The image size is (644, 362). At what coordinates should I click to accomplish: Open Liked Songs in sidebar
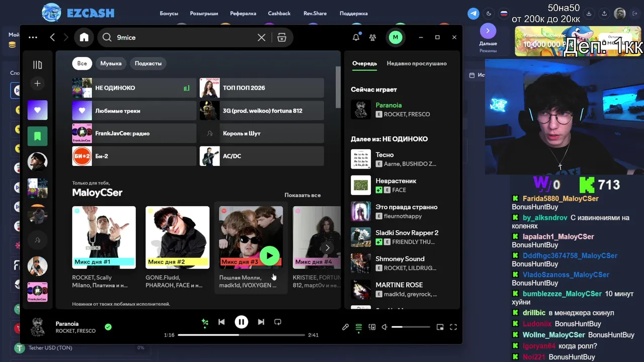pos(37,110)
